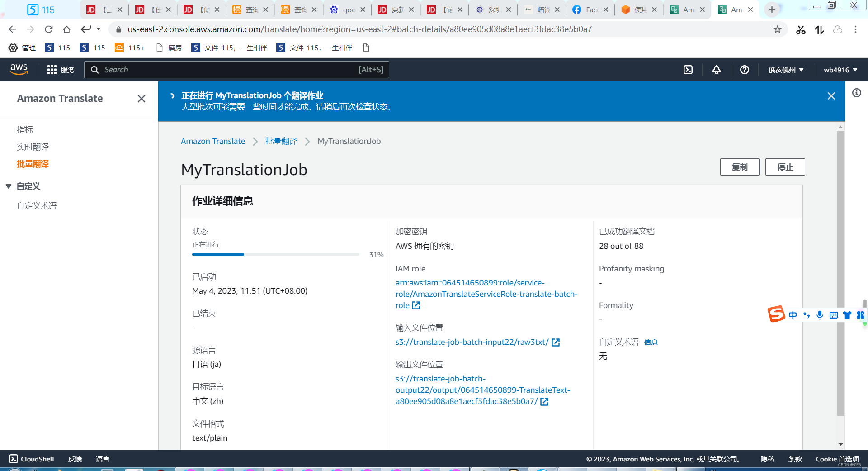Open the CloudShell icon in top navigation
The image size is (868, 471).
pos(688,70)
